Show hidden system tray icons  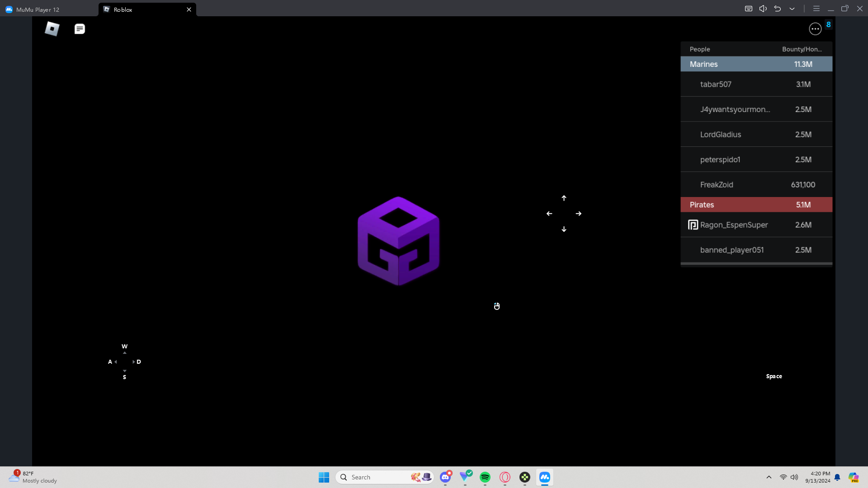[x=769, y=477]
